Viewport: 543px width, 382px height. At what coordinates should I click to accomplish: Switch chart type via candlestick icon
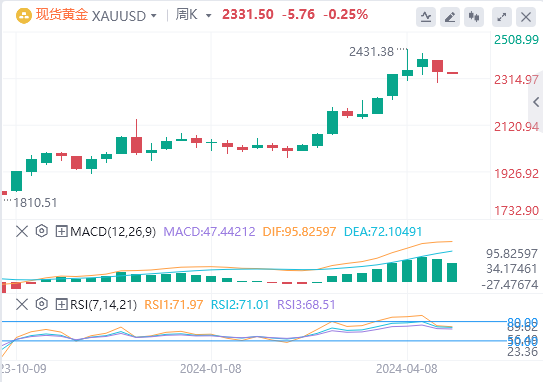474,17
